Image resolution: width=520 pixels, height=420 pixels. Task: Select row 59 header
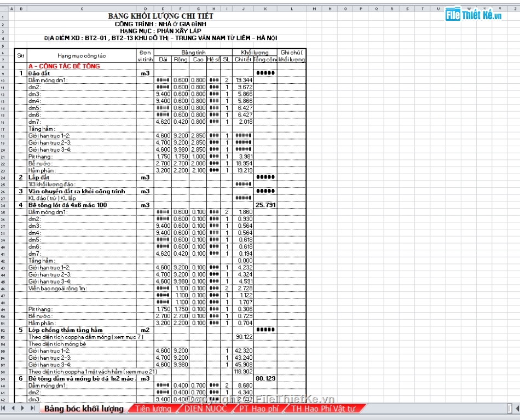pos(3,378)
